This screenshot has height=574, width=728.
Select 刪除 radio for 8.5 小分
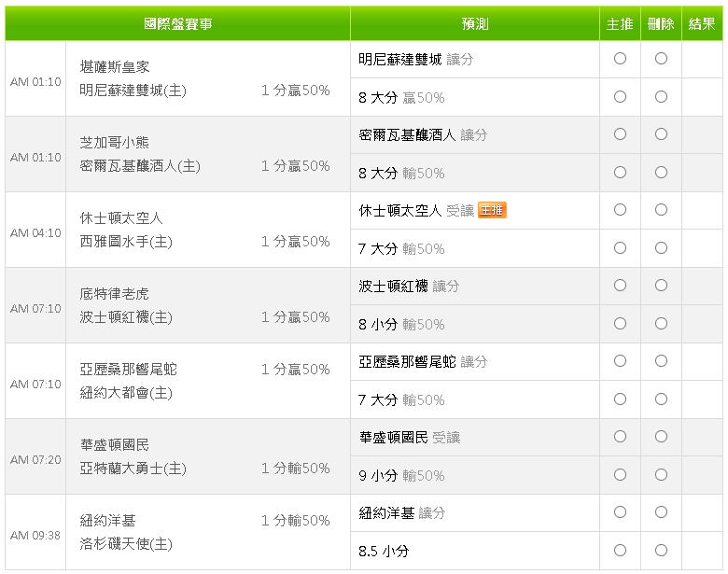click(661, 551)
